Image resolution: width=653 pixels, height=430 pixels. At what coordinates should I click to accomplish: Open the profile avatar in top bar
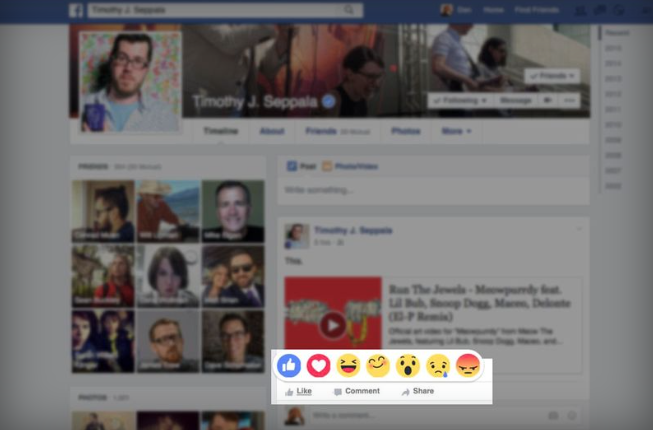tap(446, 10)
